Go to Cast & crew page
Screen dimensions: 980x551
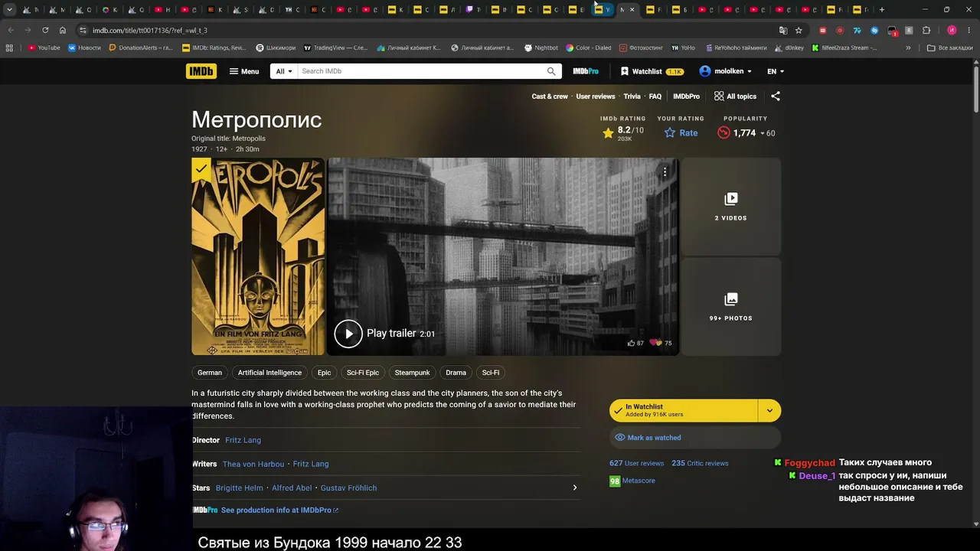550,96
